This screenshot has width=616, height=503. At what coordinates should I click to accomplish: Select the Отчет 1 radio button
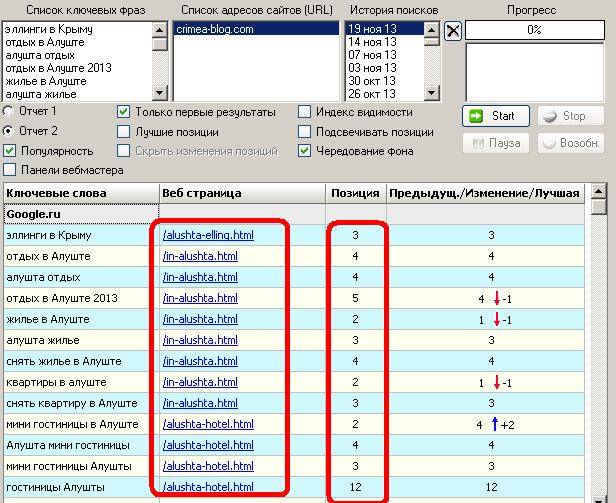[8, 111]
